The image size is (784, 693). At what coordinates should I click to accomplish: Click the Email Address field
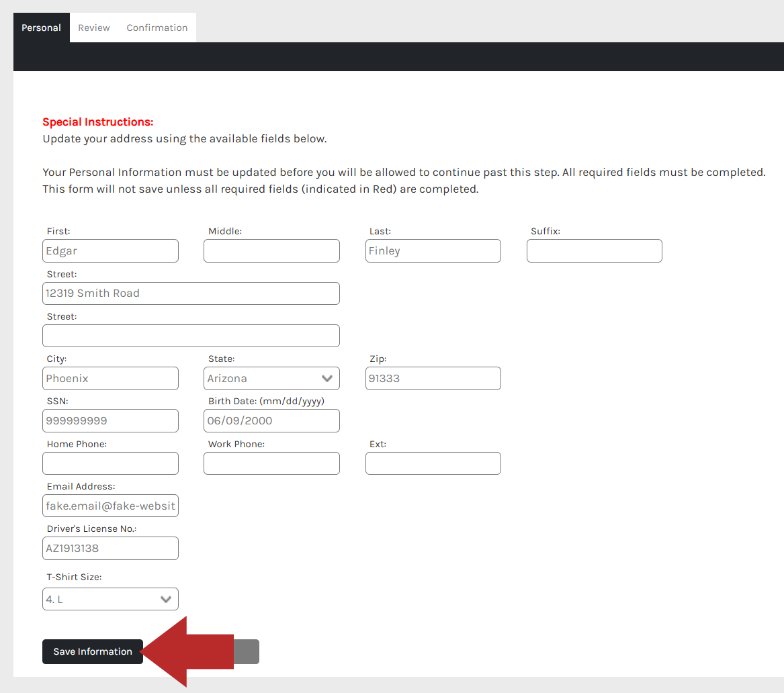(110, 506)
